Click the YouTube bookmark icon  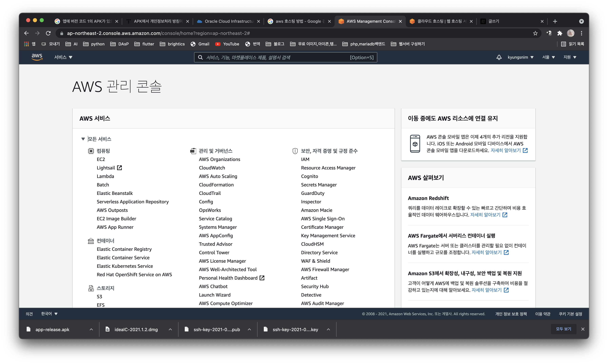coord(217,44)
